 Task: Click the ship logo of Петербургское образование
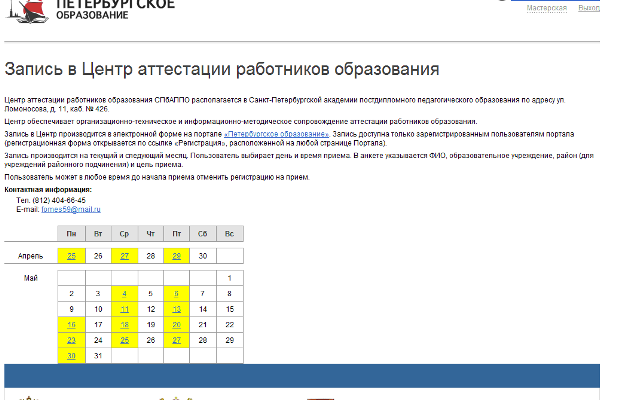point(27,11)
